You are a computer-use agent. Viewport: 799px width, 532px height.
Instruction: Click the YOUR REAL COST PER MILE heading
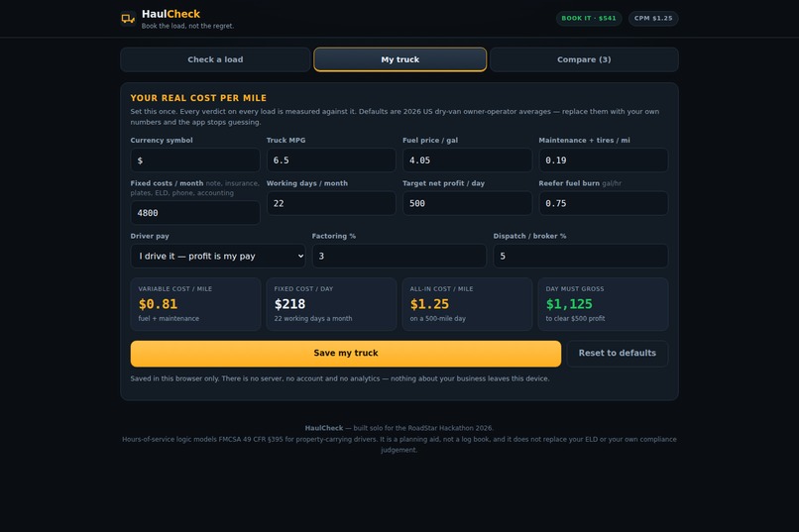pos(198,98)
